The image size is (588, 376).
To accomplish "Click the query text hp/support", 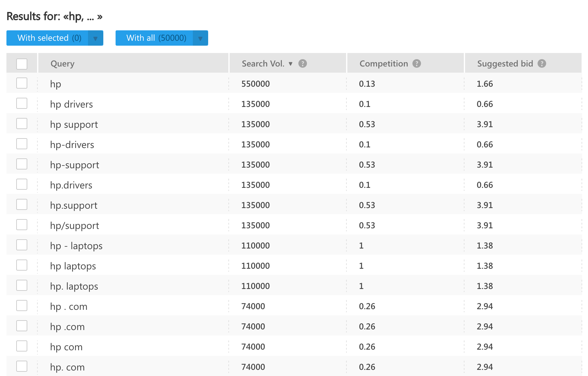I will pyautogui.click(x=74, y=226).
